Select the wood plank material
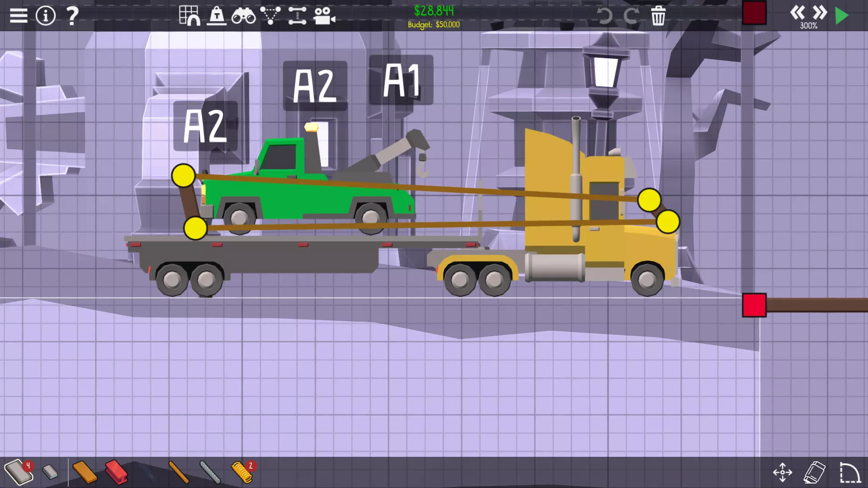The image size is (868, 488). pos(84,472)
